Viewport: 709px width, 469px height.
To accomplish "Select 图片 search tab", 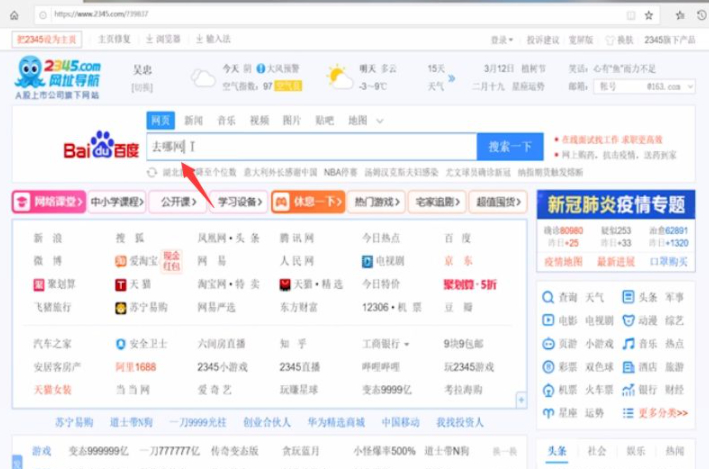I will (292, 120).
